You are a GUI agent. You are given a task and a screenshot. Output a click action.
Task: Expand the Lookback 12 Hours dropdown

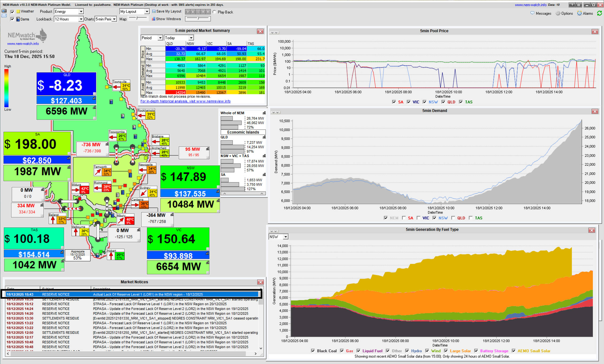pyautogui.click(x=81, y=19)
